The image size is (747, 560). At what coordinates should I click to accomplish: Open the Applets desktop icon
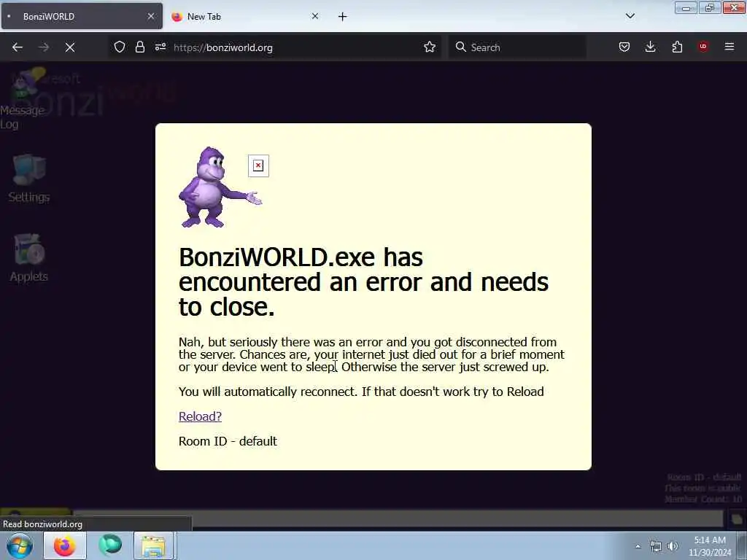(x=29, y=258)
